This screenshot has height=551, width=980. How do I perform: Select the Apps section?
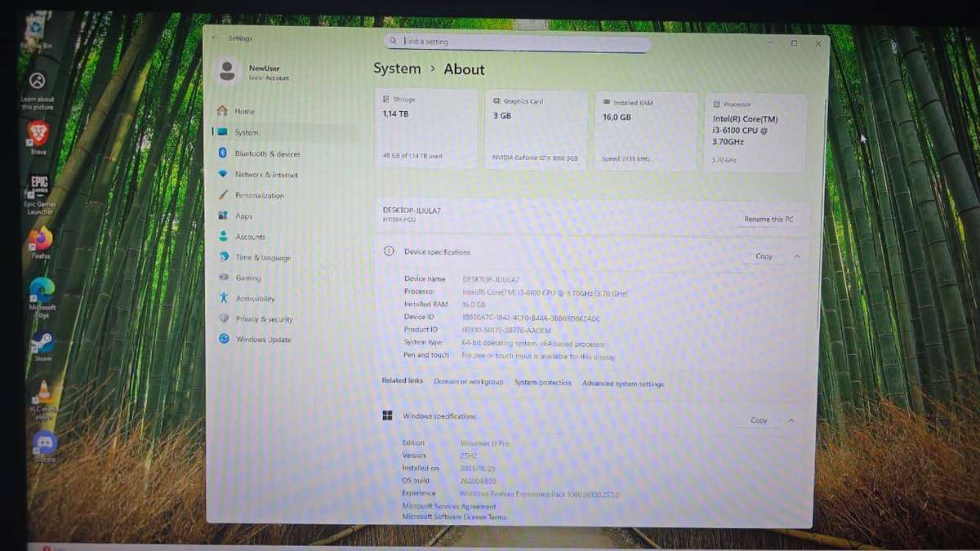[242, 216]
